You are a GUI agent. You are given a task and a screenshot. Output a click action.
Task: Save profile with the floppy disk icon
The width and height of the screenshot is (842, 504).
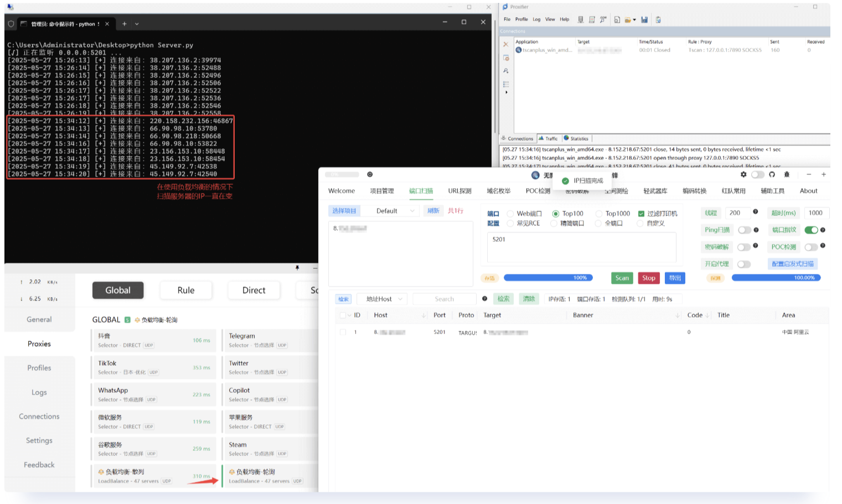[644, 20]
